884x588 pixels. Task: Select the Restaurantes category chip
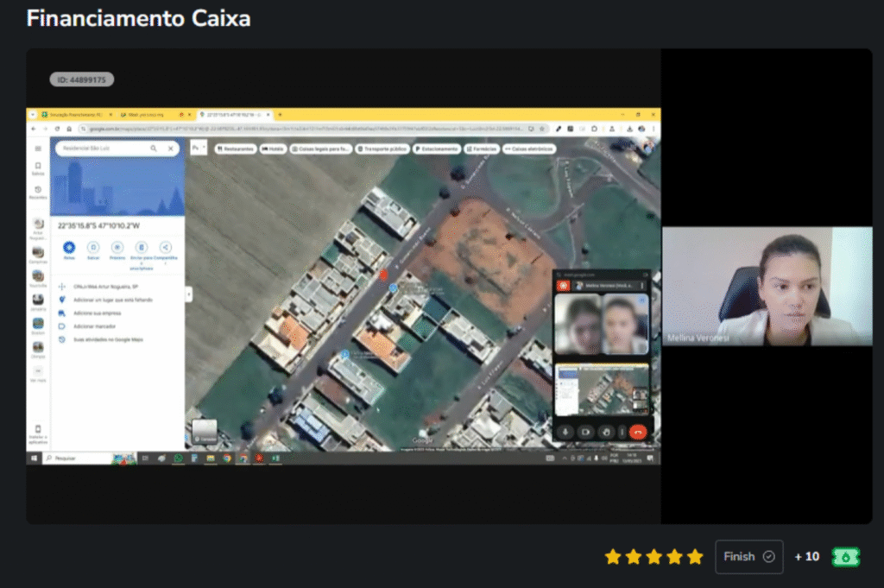(x=235, y=149)
